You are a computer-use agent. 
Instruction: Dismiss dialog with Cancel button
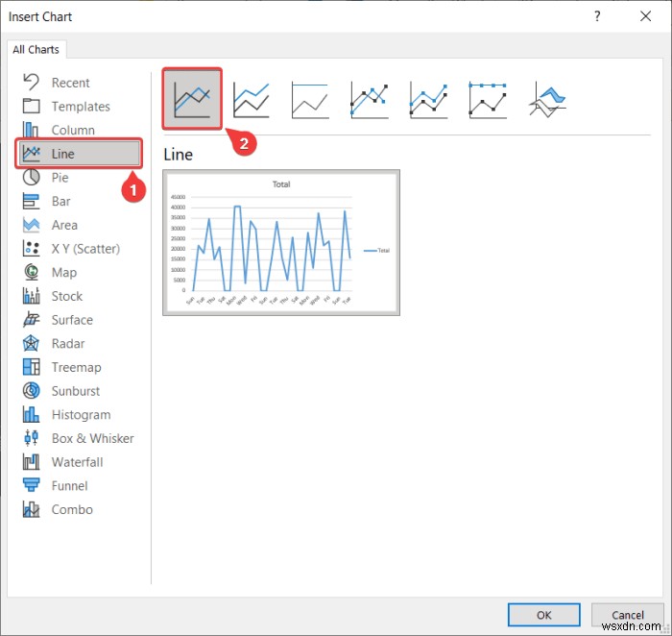pos(628,615)
